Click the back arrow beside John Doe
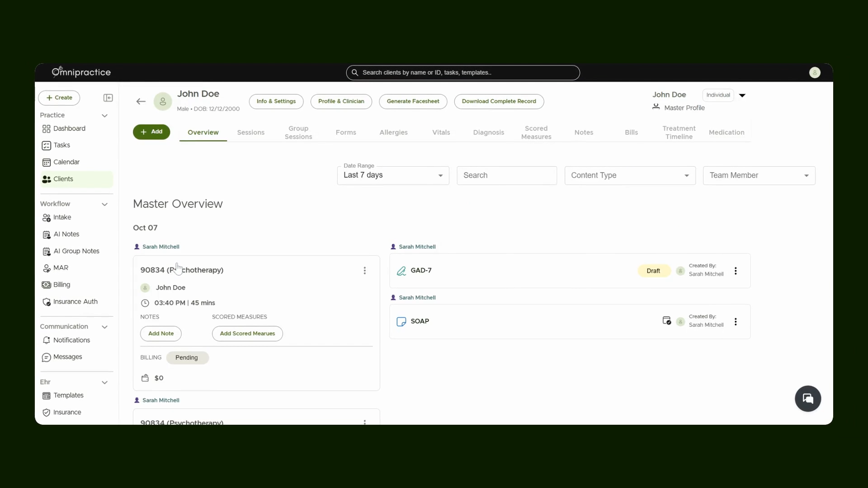The width and height of the screenshot is (868, 488). (141, 101)
